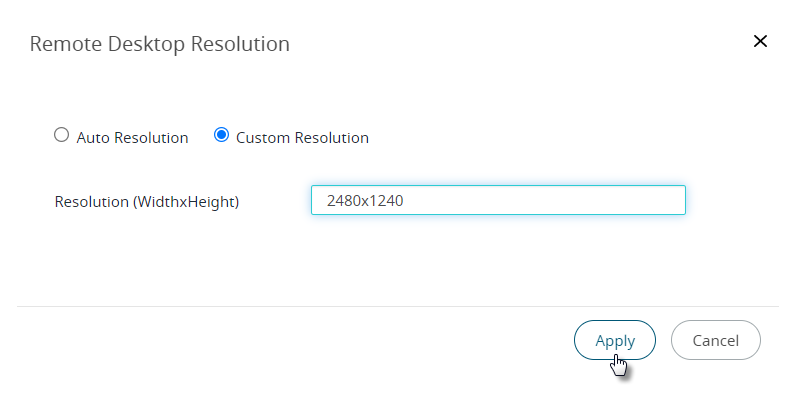
Task: Close the Remote Desktop Resolution dialog
Action: pos(760,42)
